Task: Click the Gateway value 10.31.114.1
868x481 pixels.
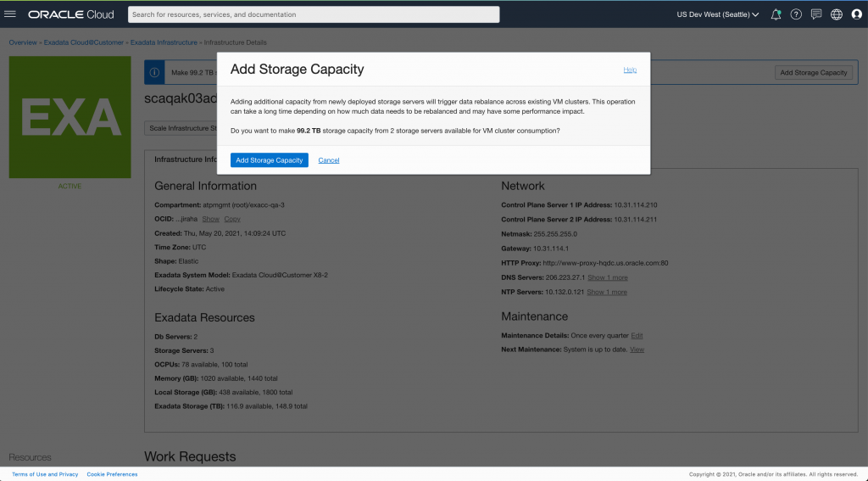Action: click(551, 249)
